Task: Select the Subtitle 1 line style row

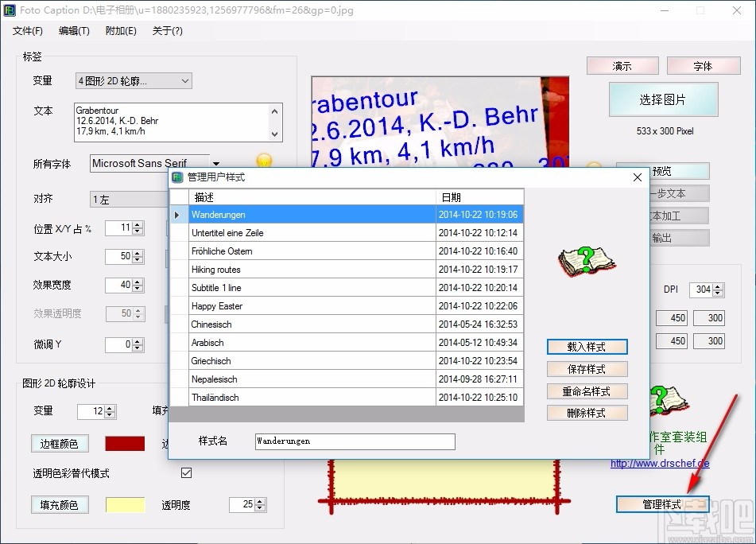Action: click(x=347, y=288)
